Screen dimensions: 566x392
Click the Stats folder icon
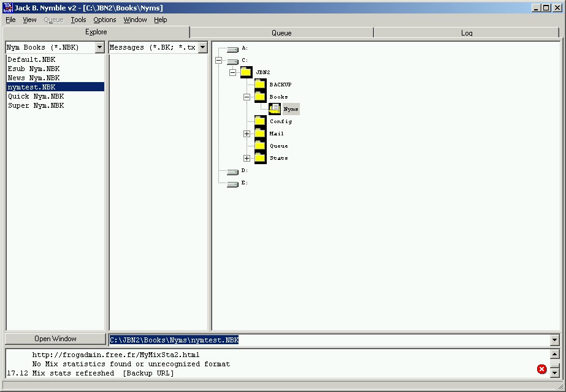(260, 158)
